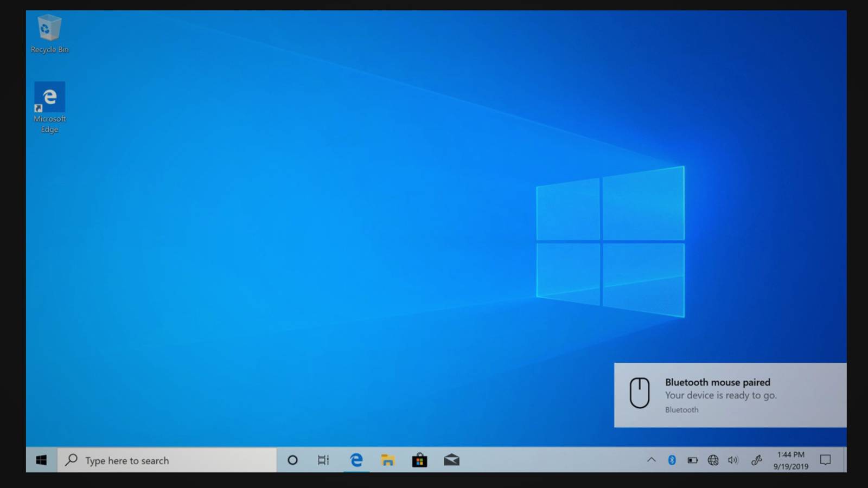The image size is (868, 488).
Task: Click the mouse icon in notification toast
Action: click(x=640, y=393)
